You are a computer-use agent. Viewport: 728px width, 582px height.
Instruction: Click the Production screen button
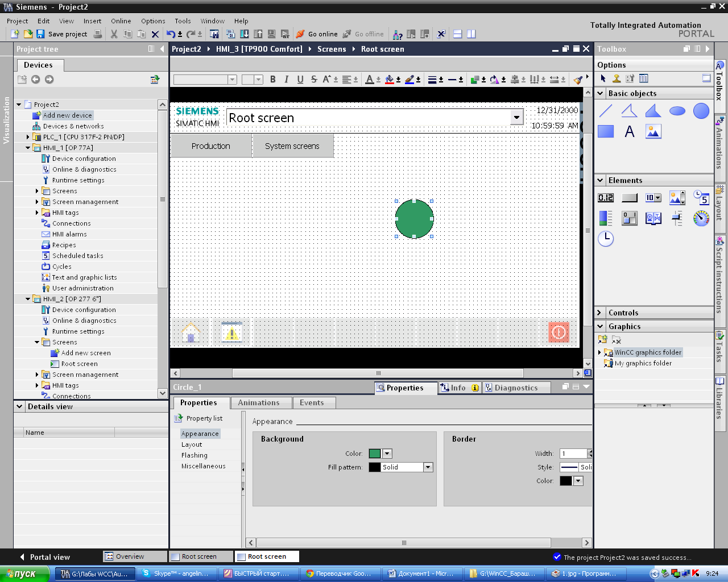point(211,146)
